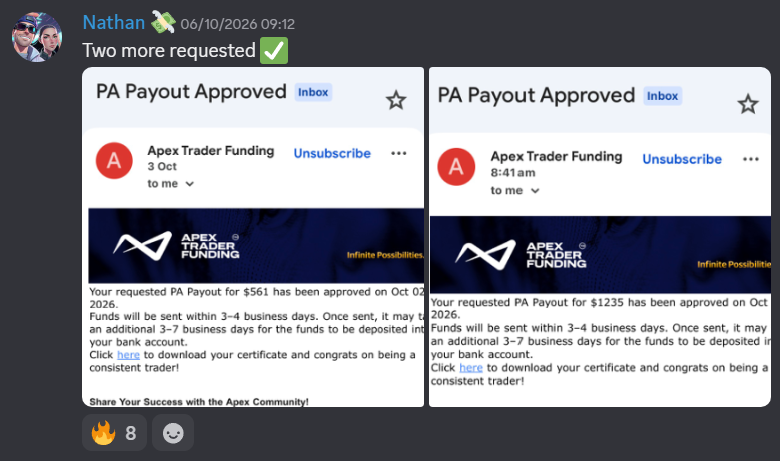Viewport: 780px width, 461px height.
Task: Click 'PA Payout Approved' subject in right email
Action: tap(536, 95)
